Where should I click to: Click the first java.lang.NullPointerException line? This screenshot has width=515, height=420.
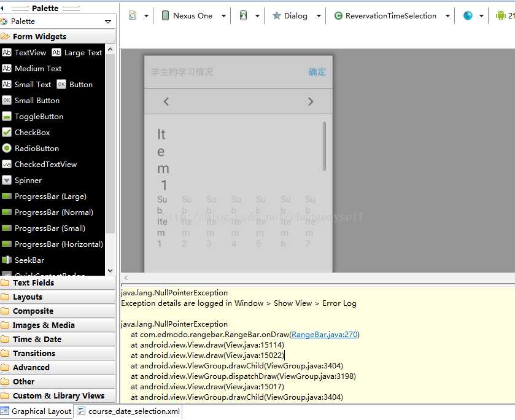click(174, 293)
